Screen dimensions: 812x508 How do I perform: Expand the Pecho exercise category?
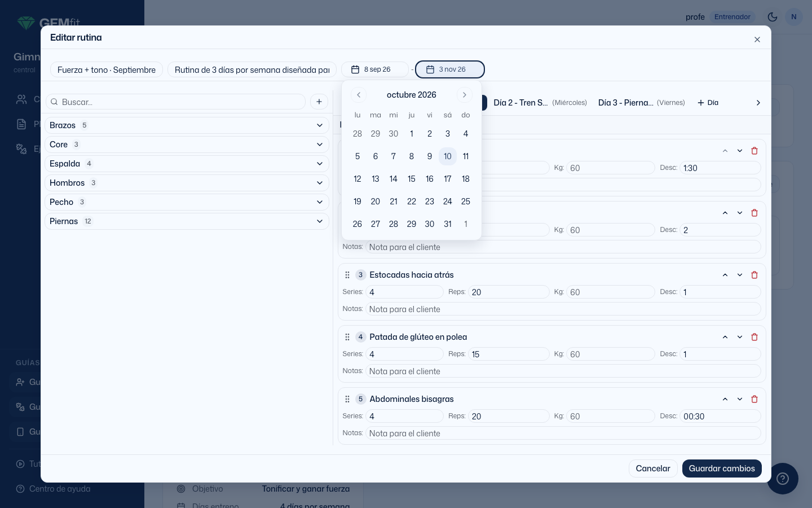coord(187,202)
